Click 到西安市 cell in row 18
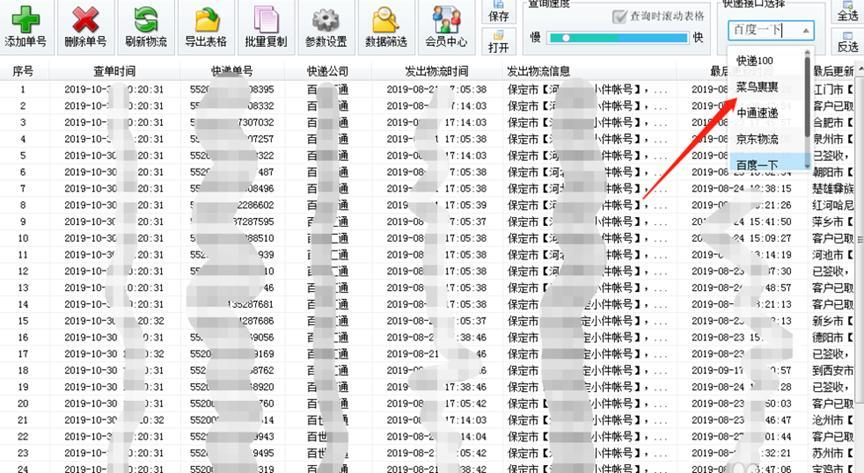 833,370
